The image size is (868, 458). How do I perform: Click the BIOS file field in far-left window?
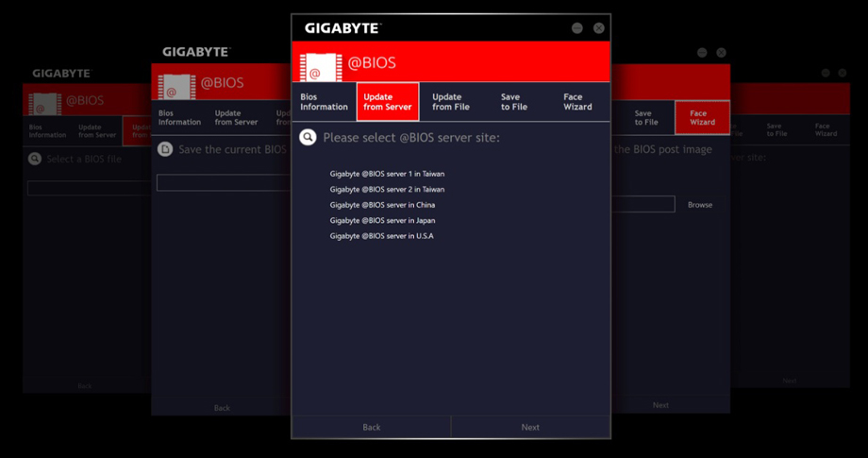(89, 188)
